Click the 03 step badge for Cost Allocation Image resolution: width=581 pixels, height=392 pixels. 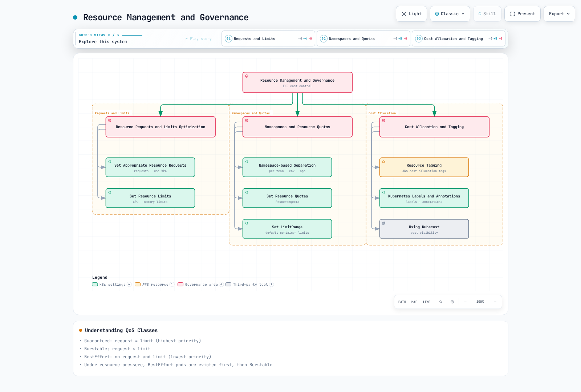pos(419,38)
